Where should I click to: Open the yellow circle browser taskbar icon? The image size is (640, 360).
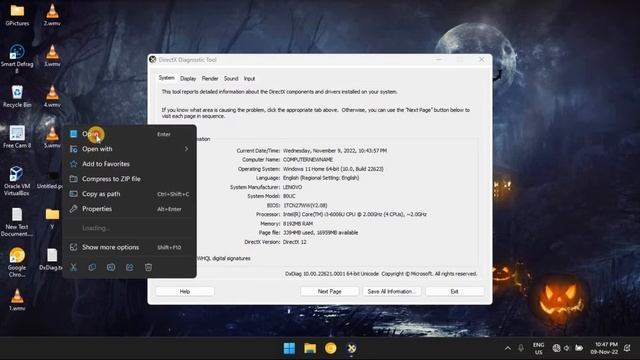(331, 348)
